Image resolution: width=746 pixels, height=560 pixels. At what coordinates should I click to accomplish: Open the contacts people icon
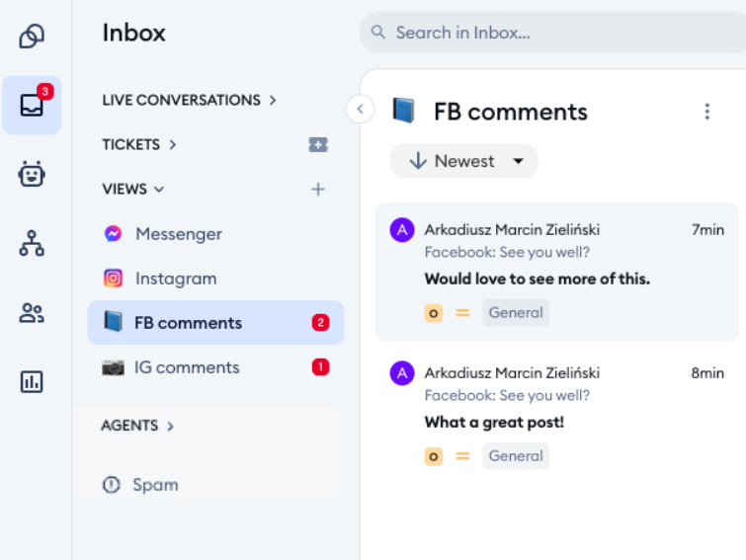[32, 313]
